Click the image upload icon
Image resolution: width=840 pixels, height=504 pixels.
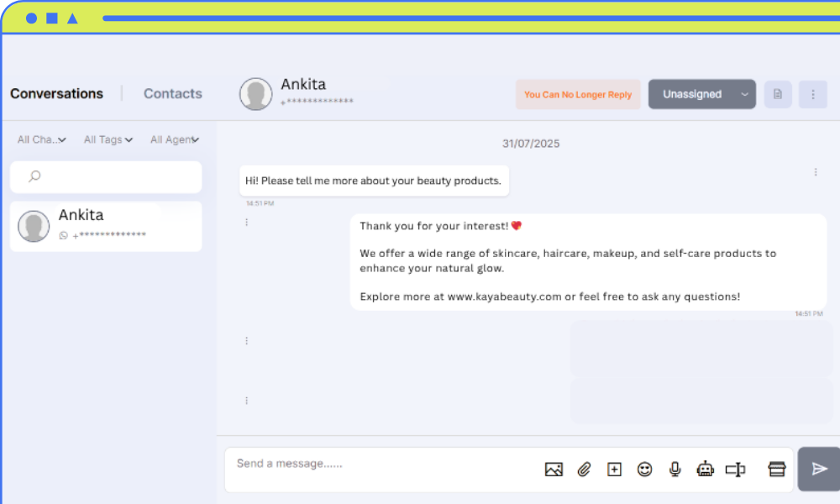click(x=554, y=470)
